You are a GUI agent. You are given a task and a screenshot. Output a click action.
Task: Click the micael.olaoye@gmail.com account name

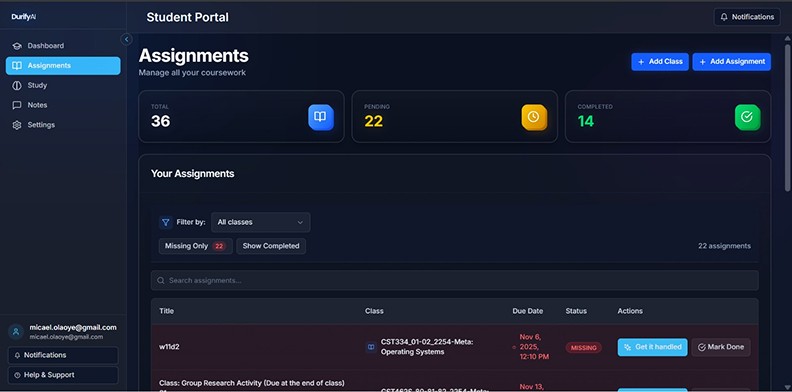pos(73,327)
